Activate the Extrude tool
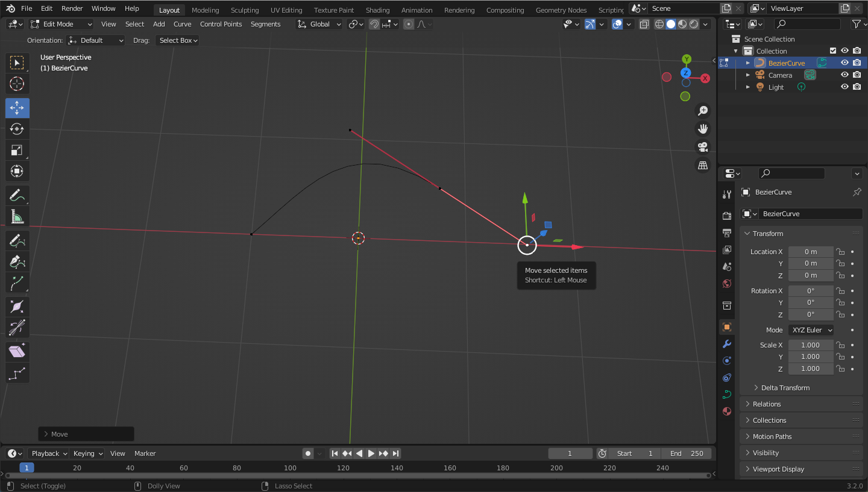 tap(17, 283)
